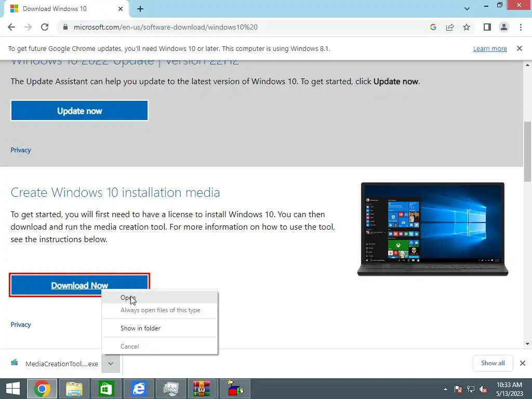The image size is (532, 399).
Task: Click Show all downloads button
Action: (x=493, y=363)
